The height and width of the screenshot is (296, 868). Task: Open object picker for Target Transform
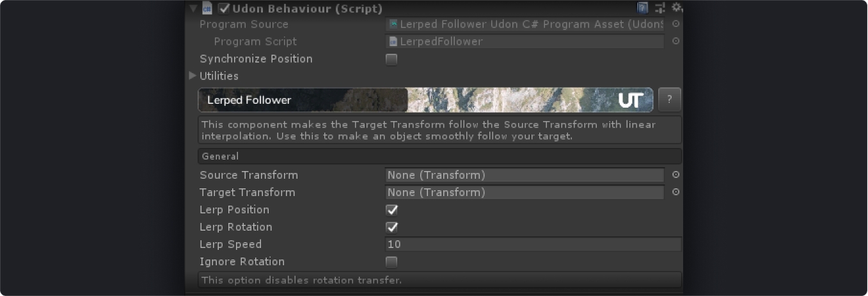click(x=676, y=192)
